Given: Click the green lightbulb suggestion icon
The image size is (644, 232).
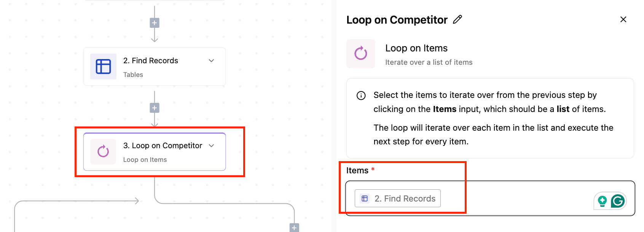Looking at the screenshot, I should point(602,201).
